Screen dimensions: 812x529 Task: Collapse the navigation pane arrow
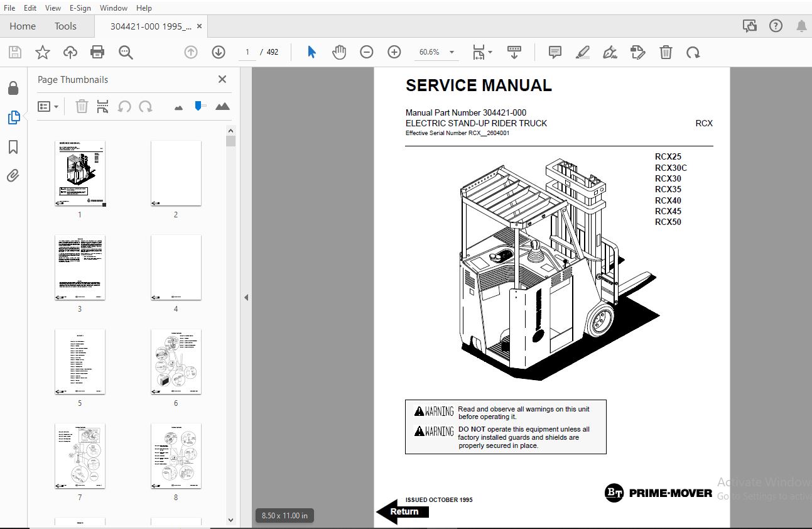246,297
